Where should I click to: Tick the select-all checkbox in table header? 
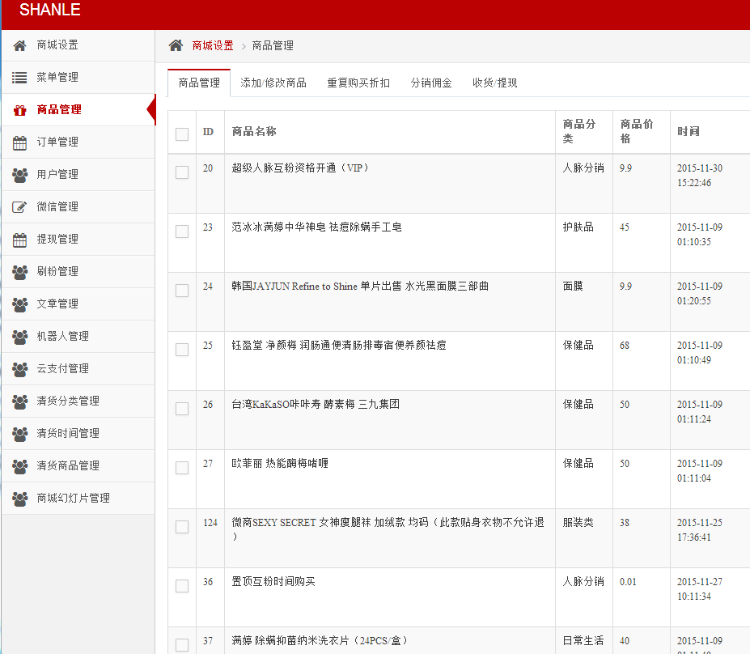182,134
